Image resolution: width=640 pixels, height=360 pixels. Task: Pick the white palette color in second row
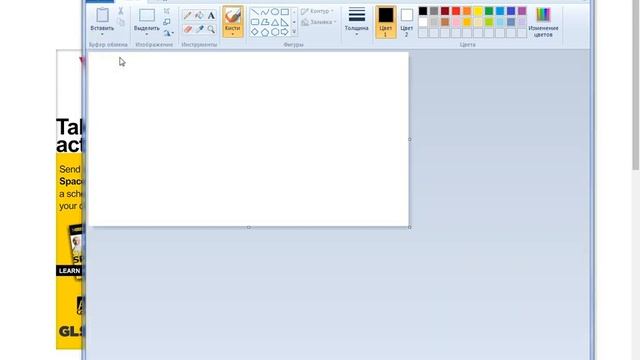(x=423, y=22)
